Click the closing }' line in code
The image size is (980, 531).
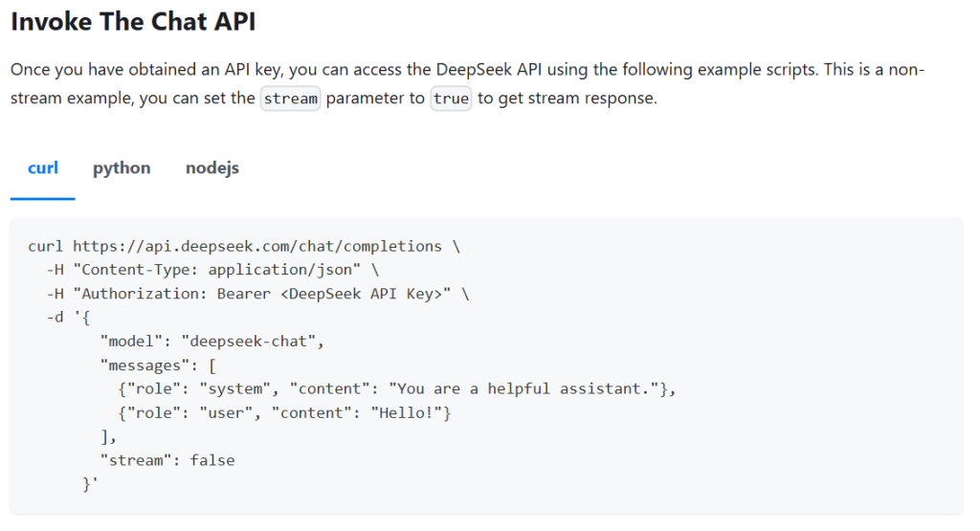[x=90, y=484]
